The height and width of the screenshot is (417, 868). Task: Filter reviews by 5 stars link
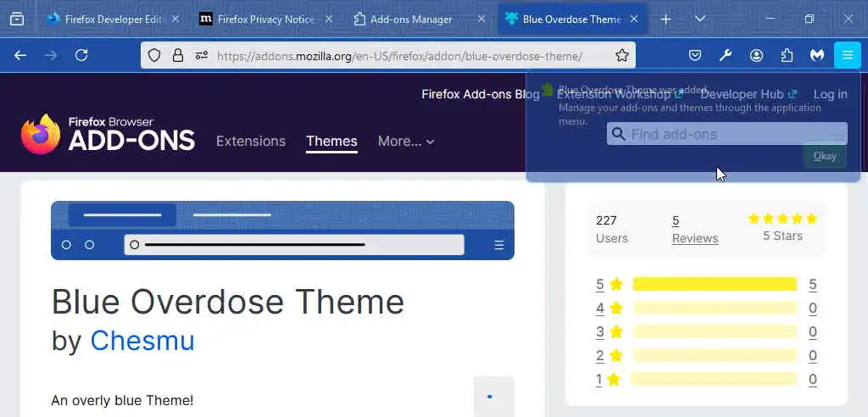click(609, 285)
